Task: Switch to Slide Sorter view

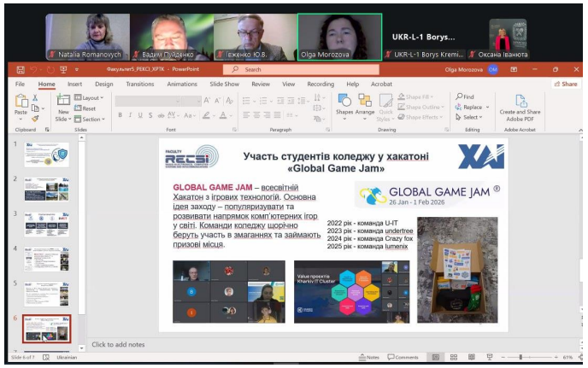Action: pyautogui.click(x=452, y=357)
